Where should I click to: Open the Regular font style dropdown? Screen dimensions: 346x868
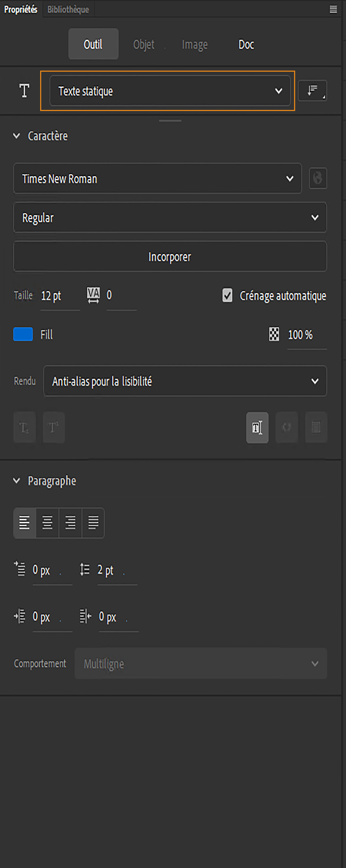[x=170, y=217]
